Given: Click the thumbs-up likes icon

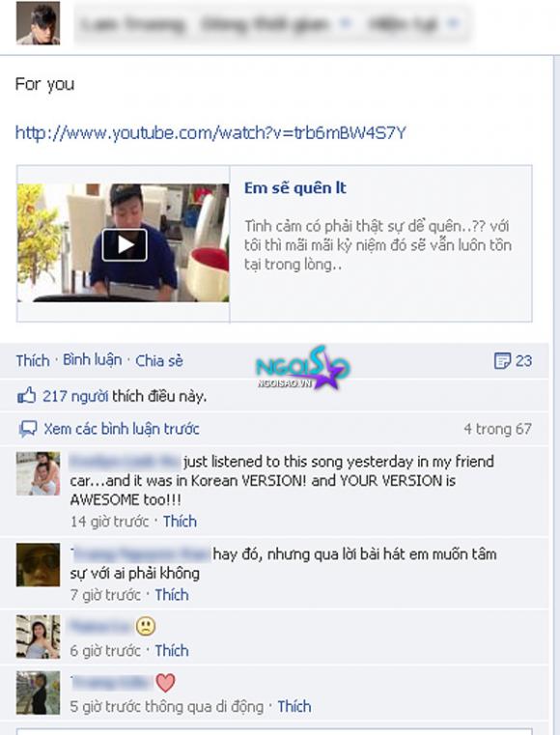Looking at the screenshot, I should [x=26, y=396].
